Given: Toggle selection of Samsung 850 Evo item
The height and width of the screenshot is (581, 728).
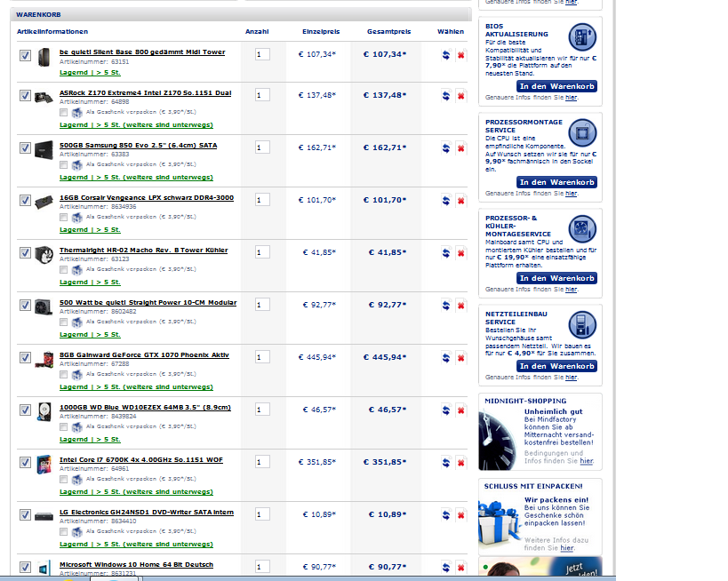Looking at the screenshot, I should (x=25, y=148).
